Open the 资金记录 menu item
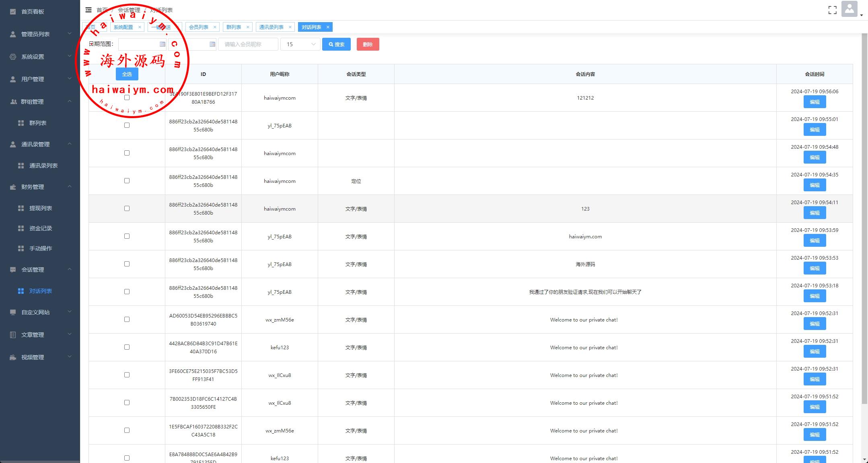The height and width of the screenshot is (463, 868). click(41, 228)
